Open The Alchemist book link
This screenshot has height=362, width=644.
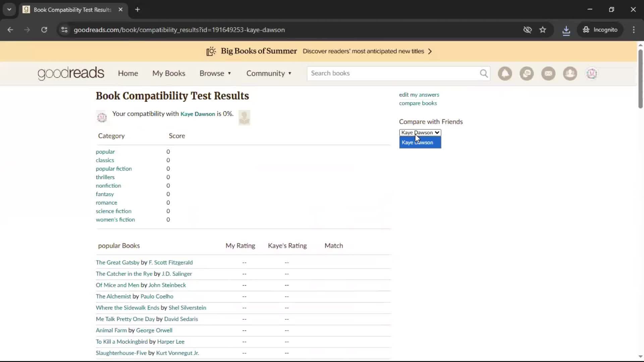[x=113, y=296]
